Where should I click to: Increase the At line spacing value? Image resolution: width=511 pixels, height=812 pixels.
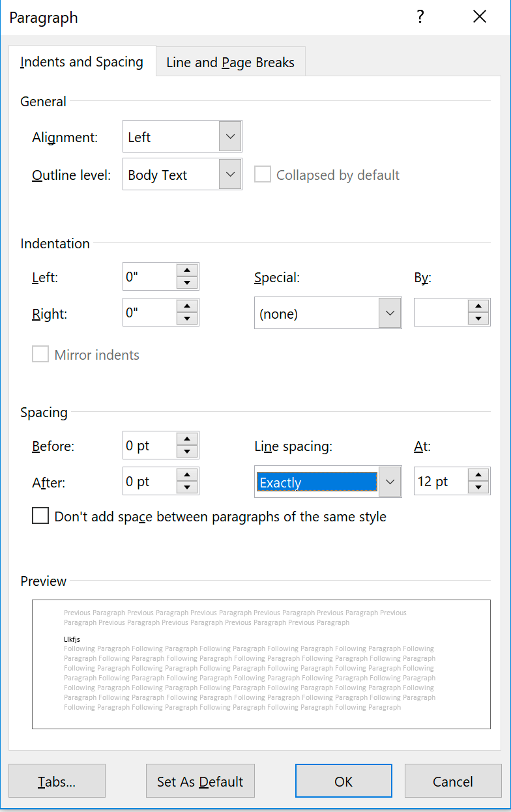[x=480, y=476]
